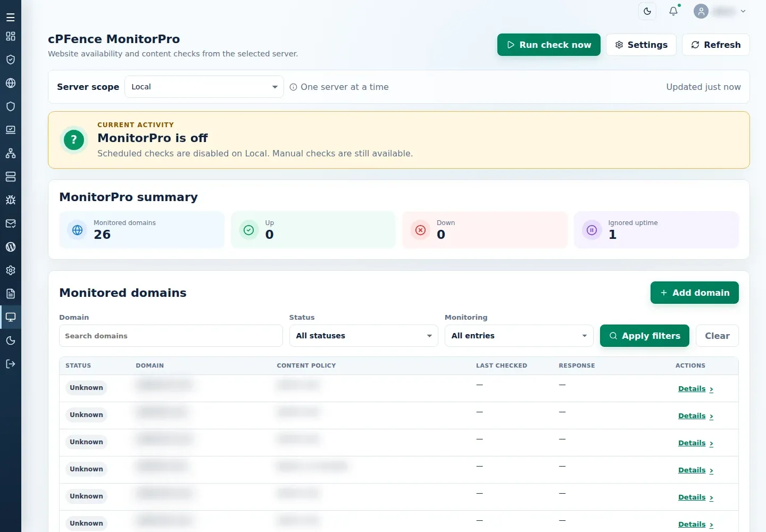
Task: Open the hamburger menu in the sidebar
Action: tap(11, 18)
